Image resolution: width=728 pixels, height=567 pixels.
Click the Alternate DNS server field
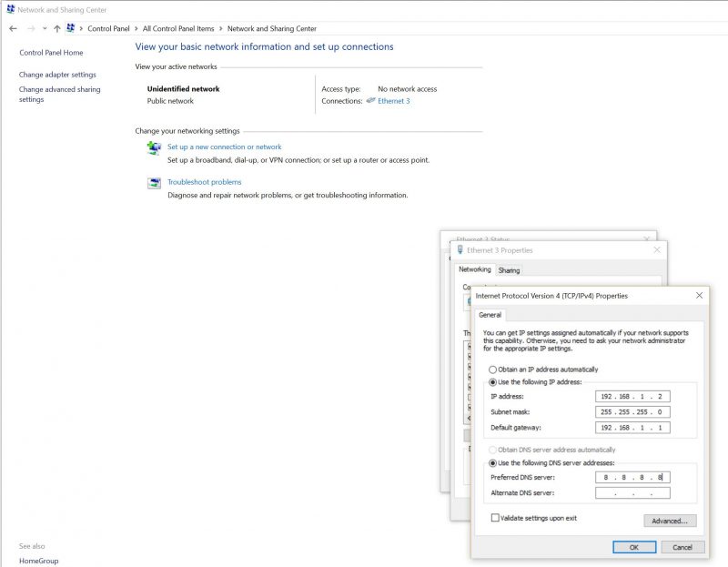[x=632, y=493]
